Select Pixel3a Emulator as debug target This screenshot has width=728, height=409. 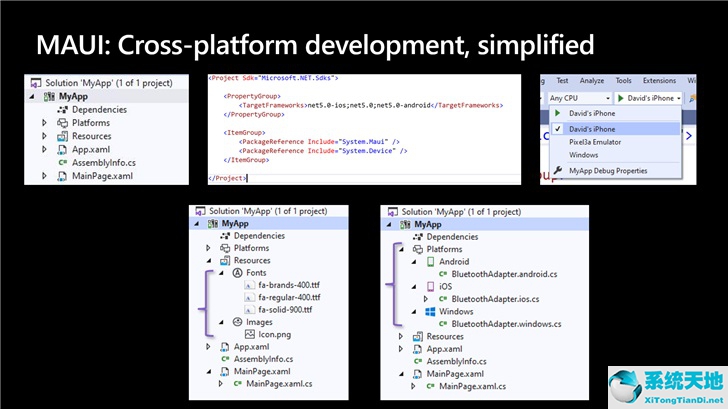coord(595,142)
